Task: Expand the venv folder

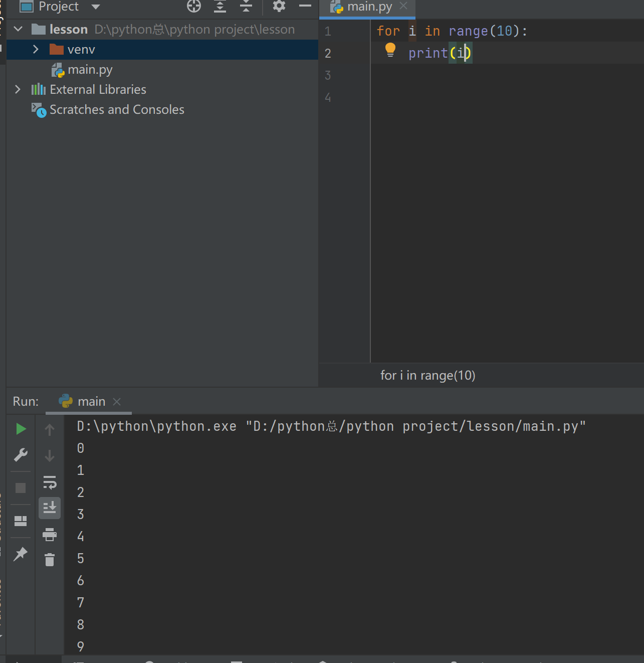Action: (x=36, y=49)
